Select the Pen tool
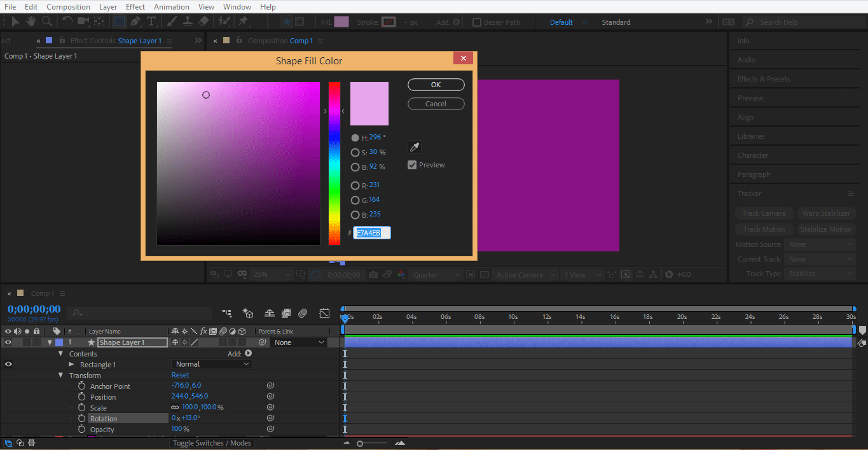Screen dimensions: 868x450 135,22
